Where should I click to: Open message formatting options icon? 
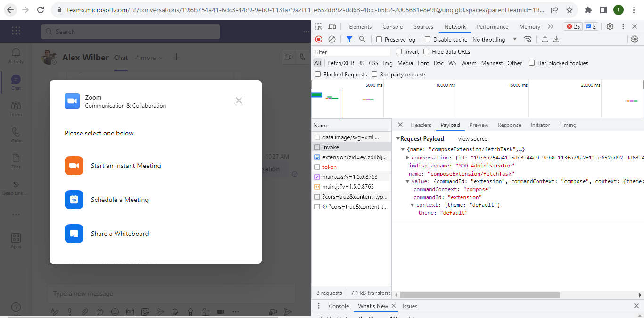55,311
